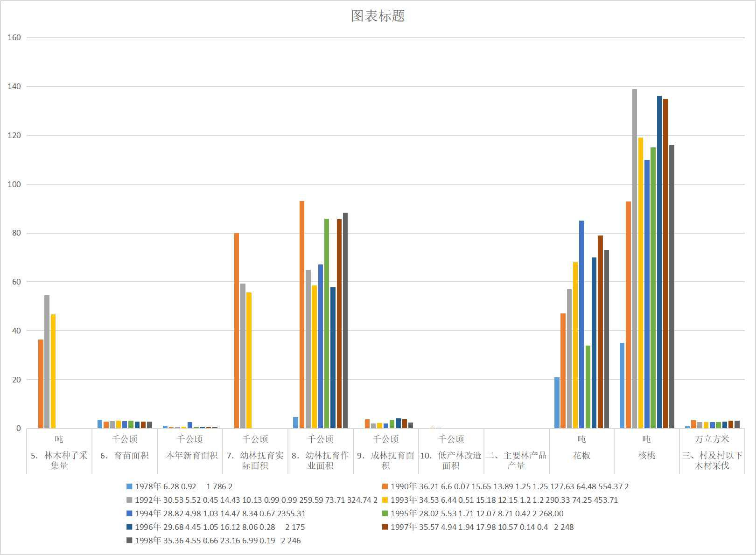
Task: Select the category label 核桃
Action: 647,456
